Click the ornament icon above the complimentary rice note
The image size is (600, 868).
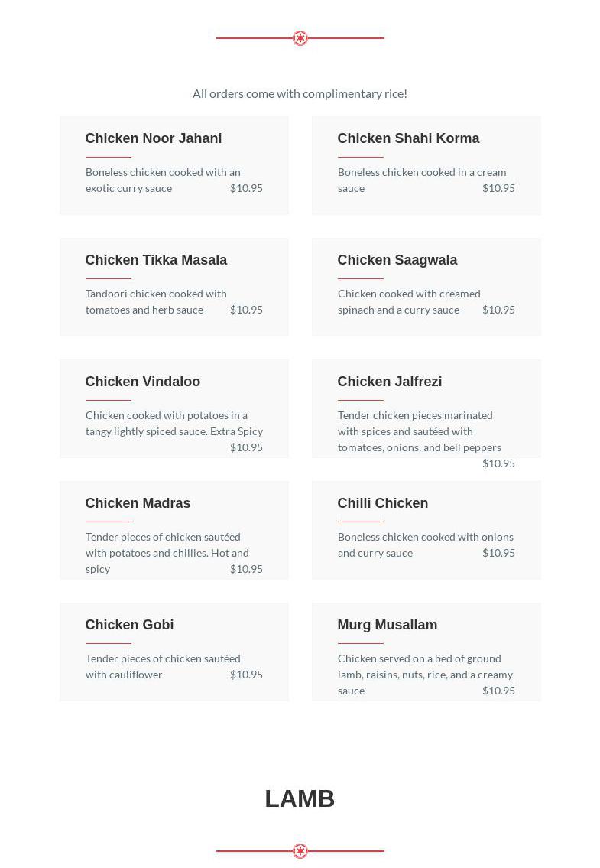click(300, 38)
